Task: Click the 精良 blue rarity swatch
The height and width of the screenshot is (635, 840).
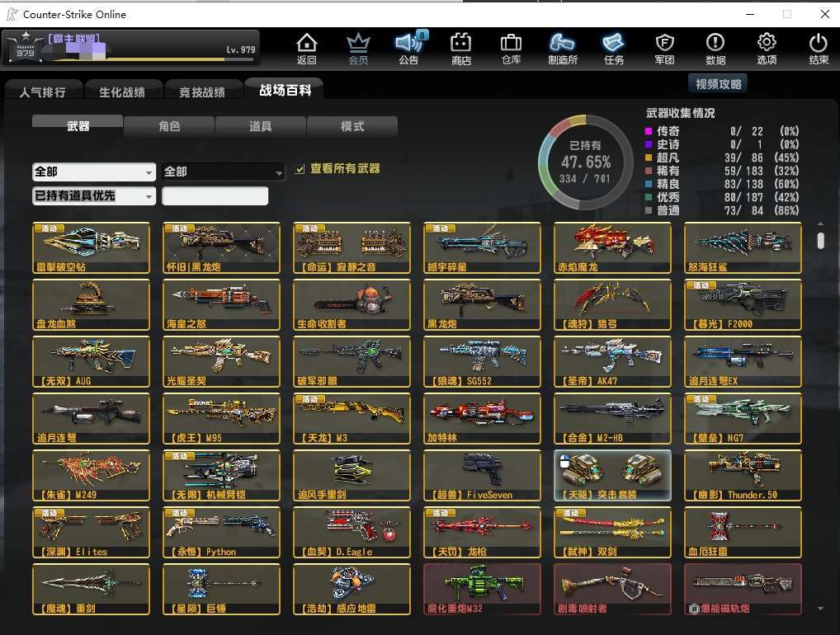Action: pyautogui.click(x=649, y=184)
